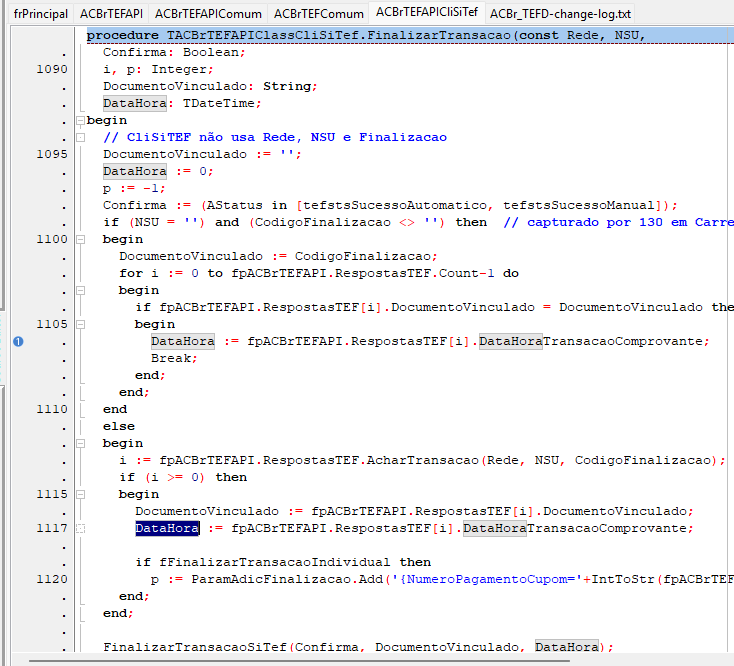Click the 'CliSiTEF não usa Rede' comment
734x666 pixels.
pos(275,138)
